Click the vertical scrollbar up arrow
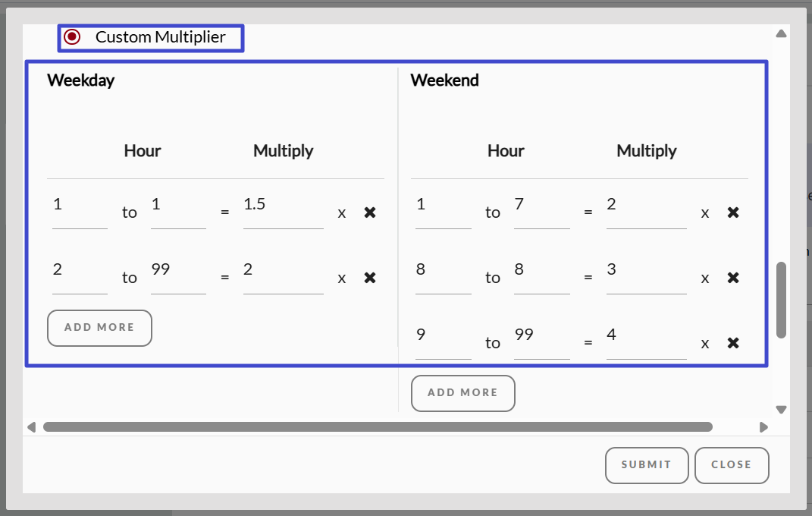 (x=781, y=33)
